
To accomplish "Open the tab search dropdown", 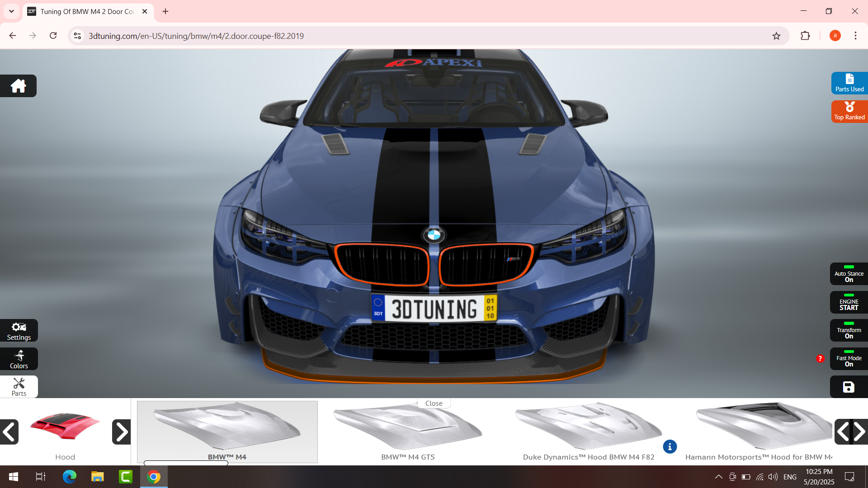I will click(x=11, y=11).
